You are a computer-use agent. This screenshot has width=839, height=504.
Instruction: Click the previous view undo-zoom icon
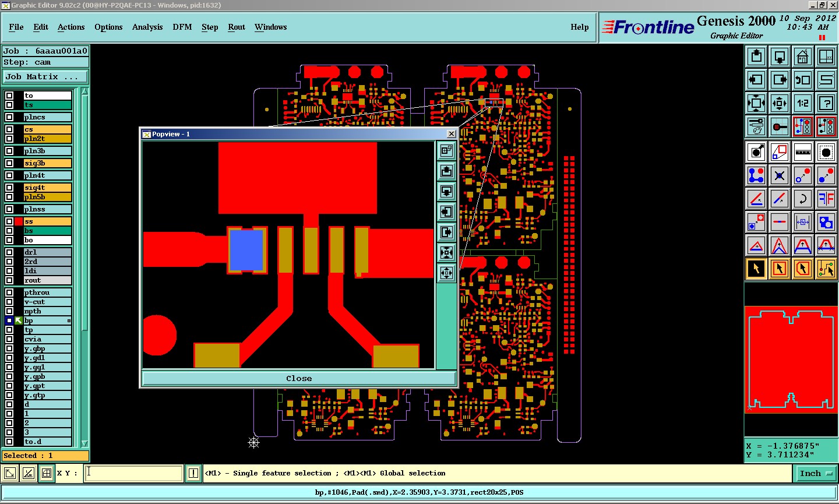point(803,80)
